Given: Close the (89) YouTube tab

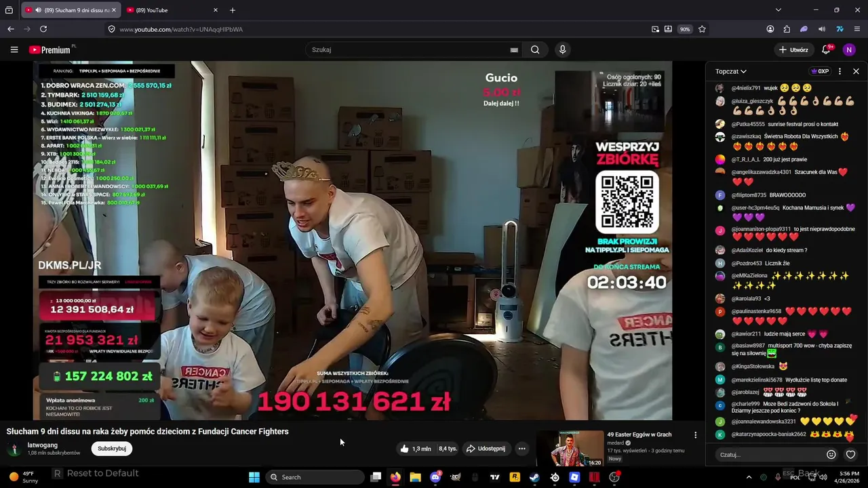Looking at the screenshot, I should pos(216,10).
